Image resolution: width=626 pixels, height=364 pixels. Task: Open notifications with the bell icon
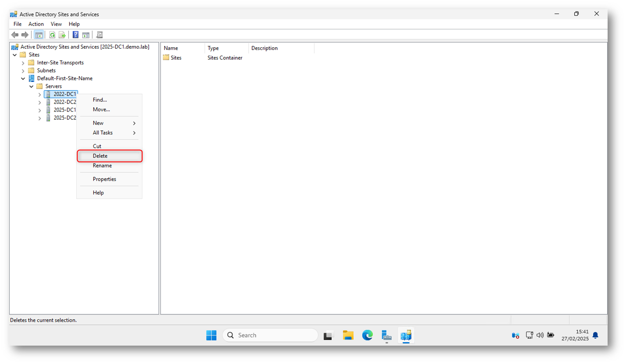pos(595,336)
